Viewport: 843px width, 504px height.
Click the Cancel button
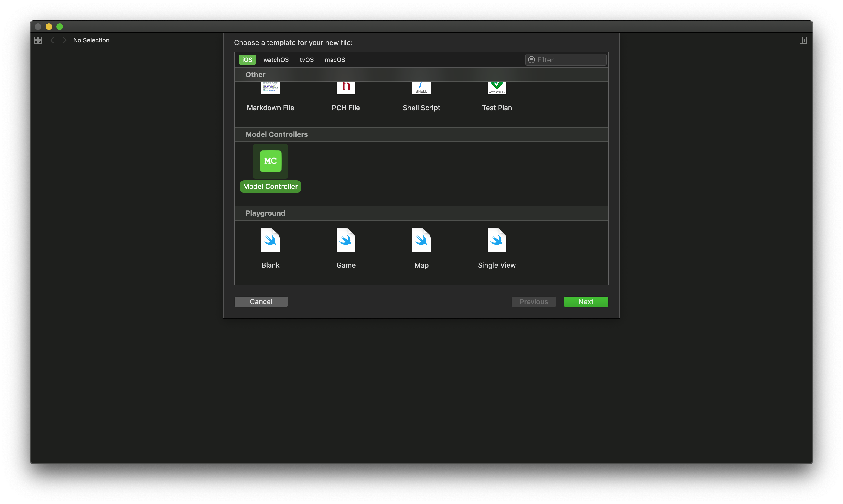pyautogui.click(x=261, y=302)
